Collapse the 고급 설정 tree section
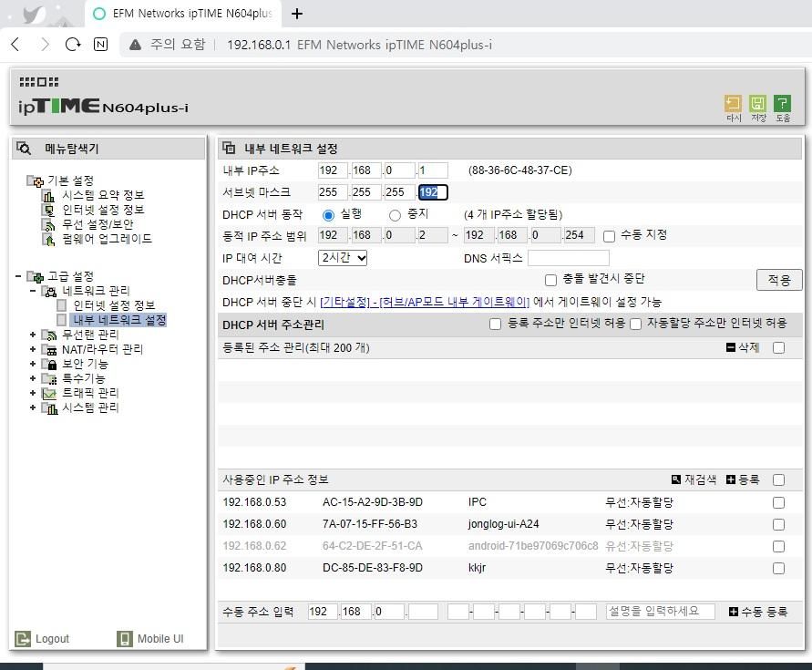Image resolution: width=812 pixels, height=670 pixels. coord(18,276)
